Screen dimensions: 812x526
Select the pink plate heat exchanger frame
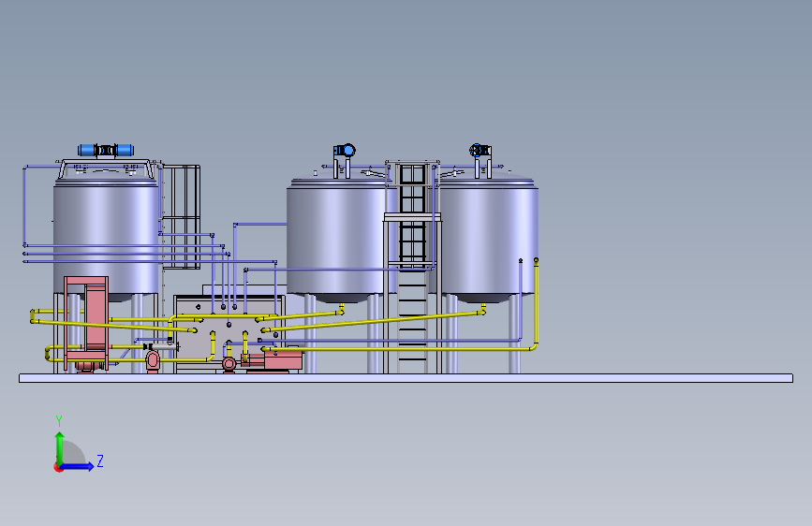[86, 324]
